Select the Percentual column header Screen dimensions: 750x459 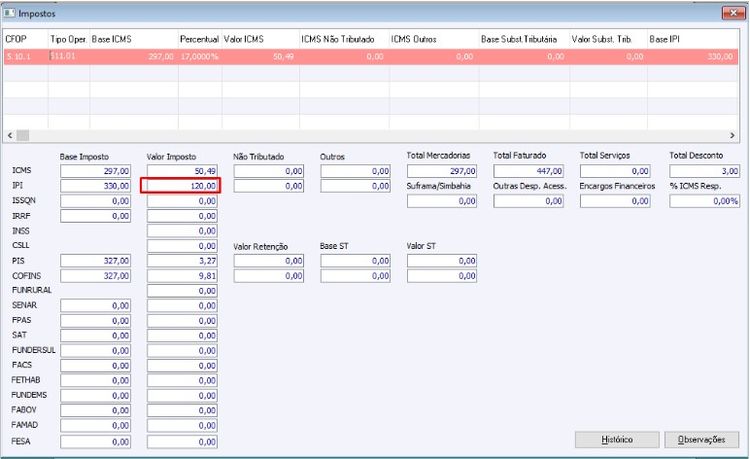[x=200, y=39]
